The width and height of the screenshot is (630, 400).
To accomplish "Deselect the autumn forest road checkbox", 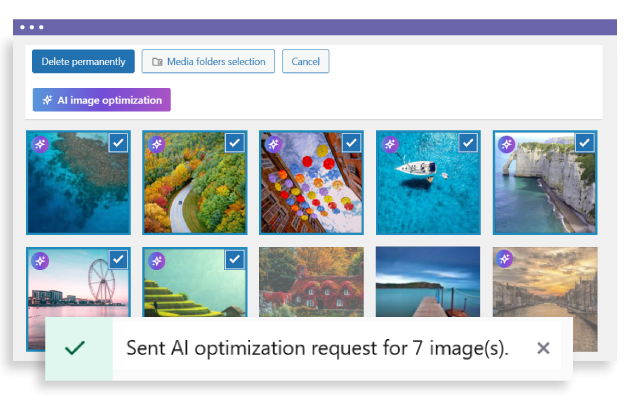I will pyautogui.click(x=234, y=143).
